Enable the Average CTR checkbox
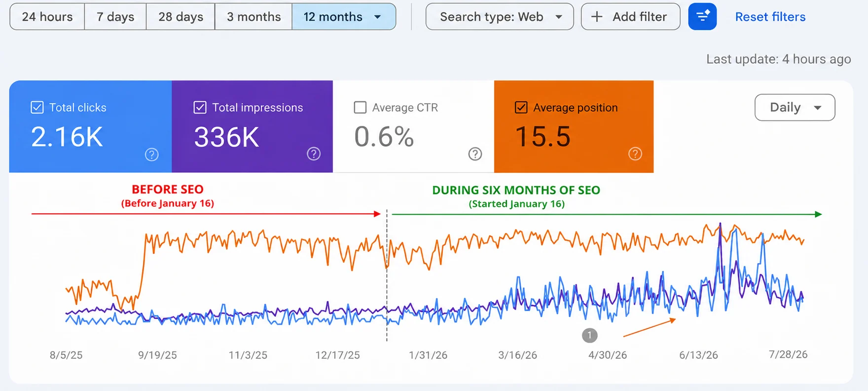868x391 pixels. [x=361, y=107]
